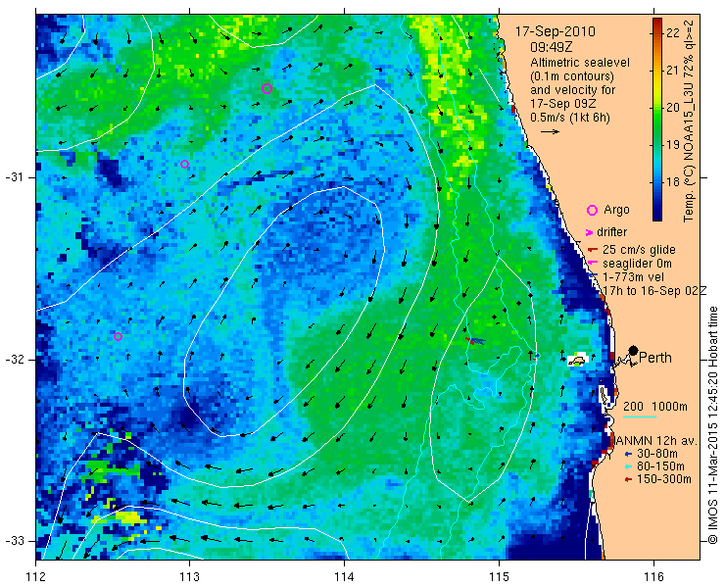Click the time text 09:49Z
This screenshot has height=588, width=725.
coord(552,47)
